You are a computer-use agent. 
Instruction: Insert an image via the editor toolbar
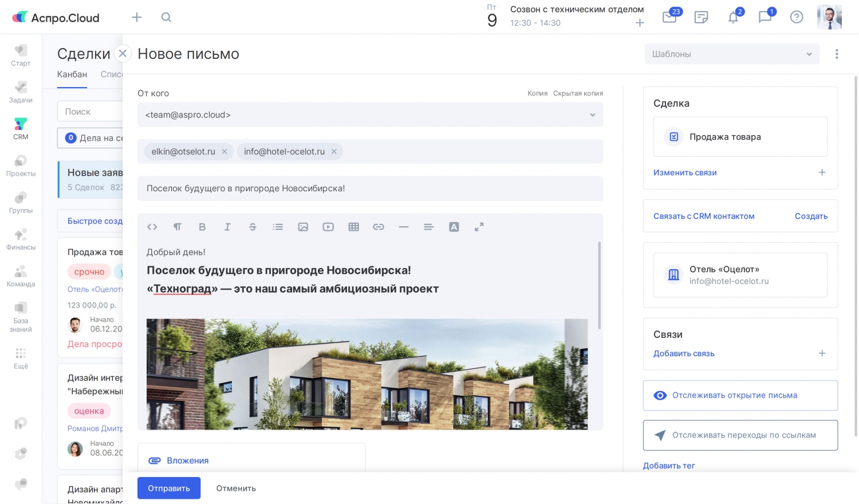(303, 227)
